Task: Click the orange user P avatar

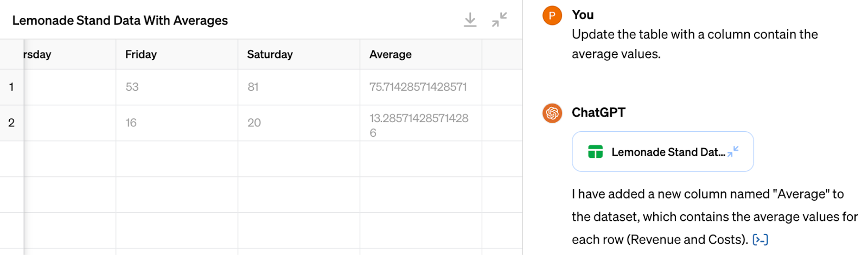Action: [x=552, y=15]
